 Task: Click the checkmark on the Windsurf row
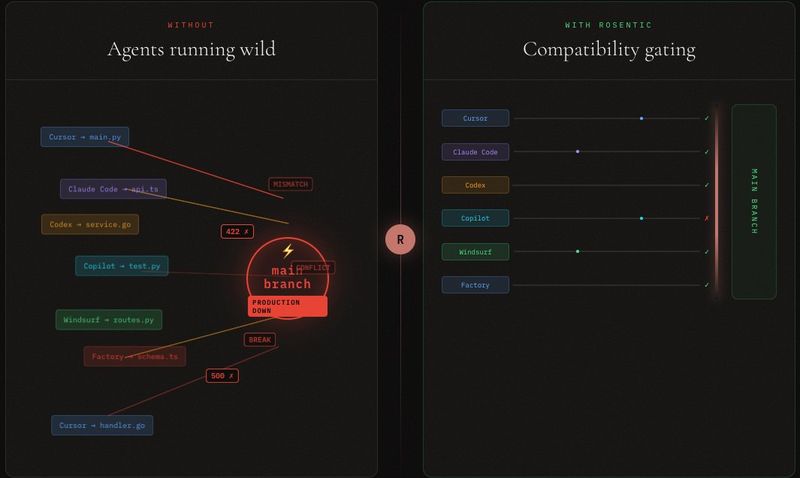pos(707,252)
